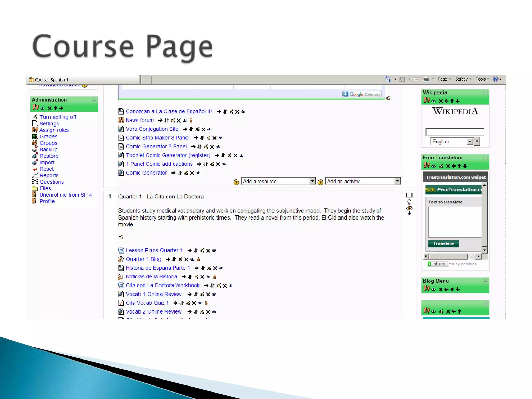Click printer icon in browser toolbar
This screenshot has width=532, height=399.
click(425, 79)
